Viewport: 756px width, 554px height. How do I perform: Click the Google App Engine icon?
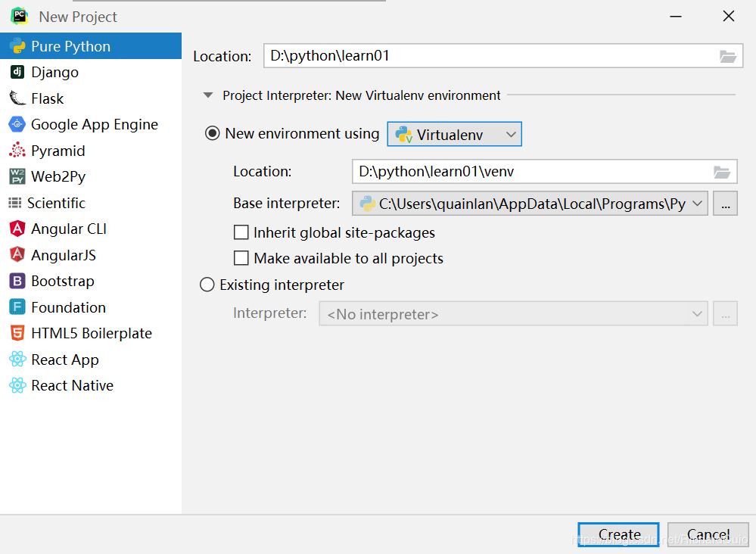click(x=17, y=125)
